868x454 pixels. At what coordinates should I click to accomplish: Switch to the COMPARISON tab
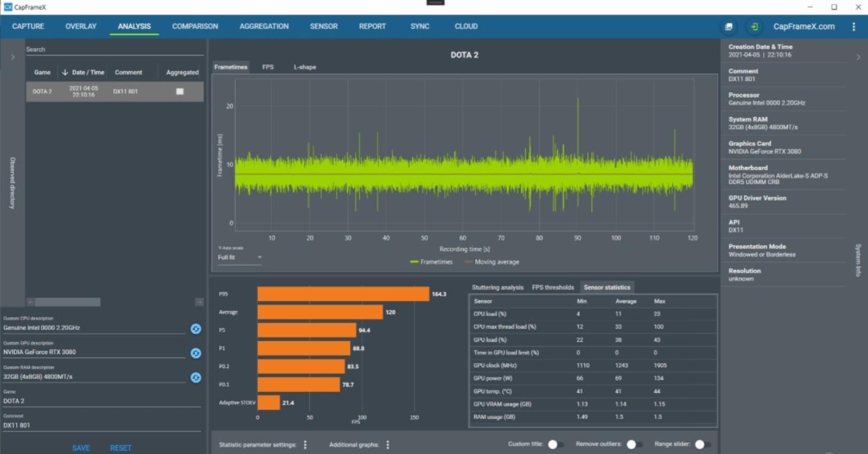coord(195,27)
